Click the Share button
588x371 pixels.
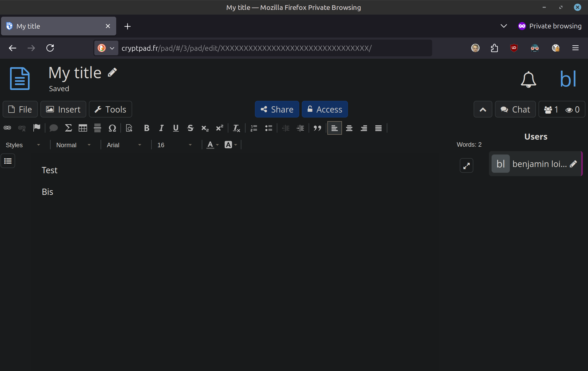point(277,109)
